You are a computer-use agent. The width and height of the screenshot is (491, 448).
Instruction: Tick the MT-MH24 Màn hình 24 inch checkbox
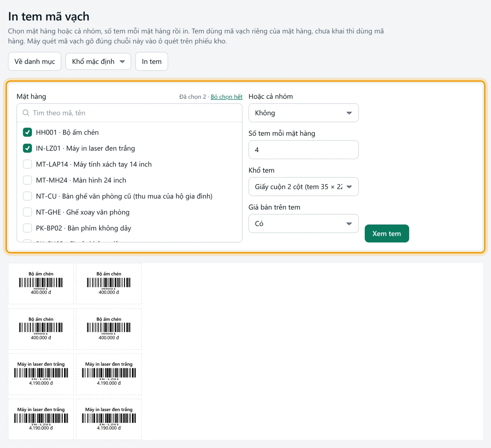[x=27, y=180]
